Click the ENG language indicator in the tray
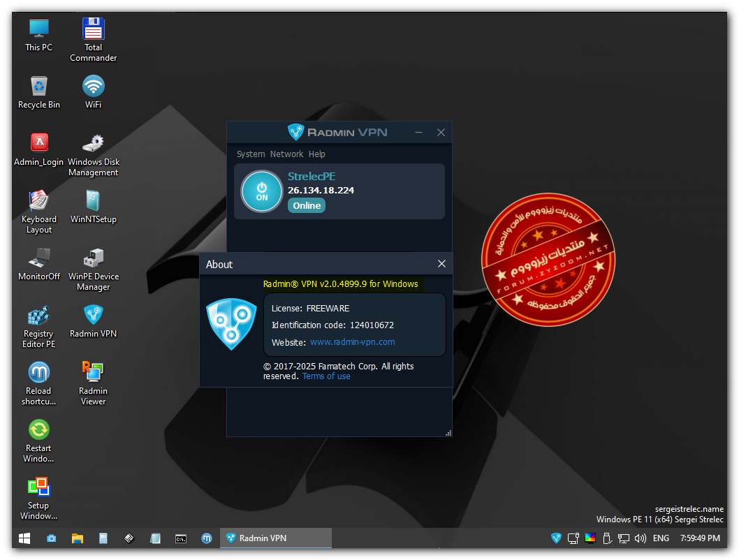Viewport: 739px width, 560px height. point(661,538)
